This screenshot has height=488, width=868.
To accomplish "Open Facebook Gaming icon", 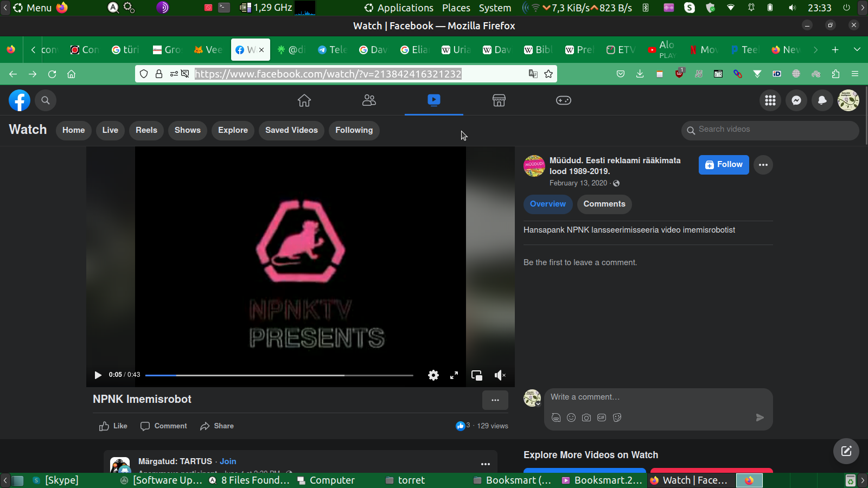I will [563, 100].
